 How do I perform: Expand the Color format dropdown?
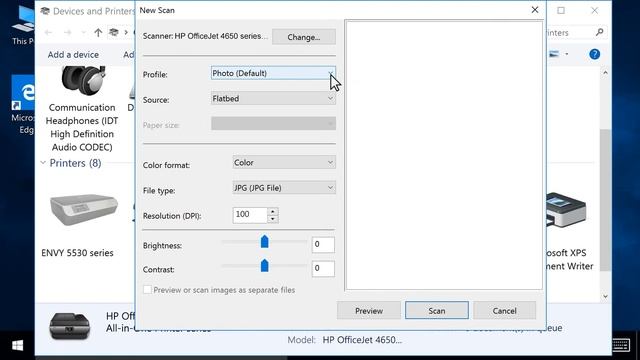click(x=284, y=162)
